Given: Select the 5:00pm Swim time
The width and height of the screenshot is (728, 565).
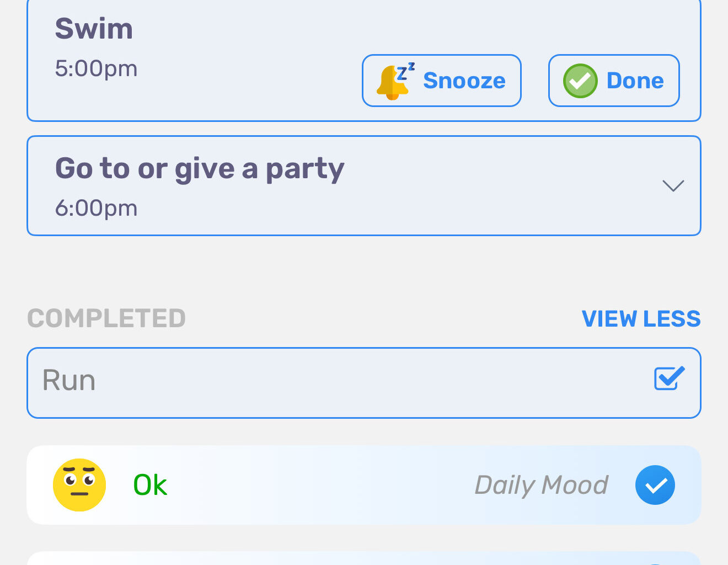Looking at the screenshot, I should click(x=96, y=69).
